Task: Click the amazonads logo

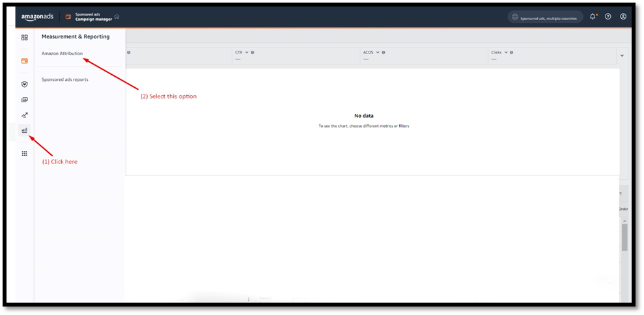Action: coord(37,17)
